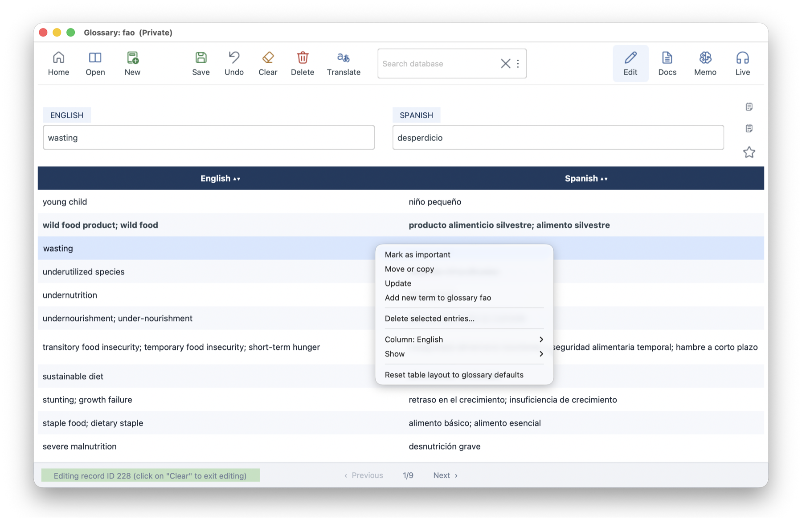
Task: Select the 'stunting; growth failure' entry
Action: coord(401,400)
